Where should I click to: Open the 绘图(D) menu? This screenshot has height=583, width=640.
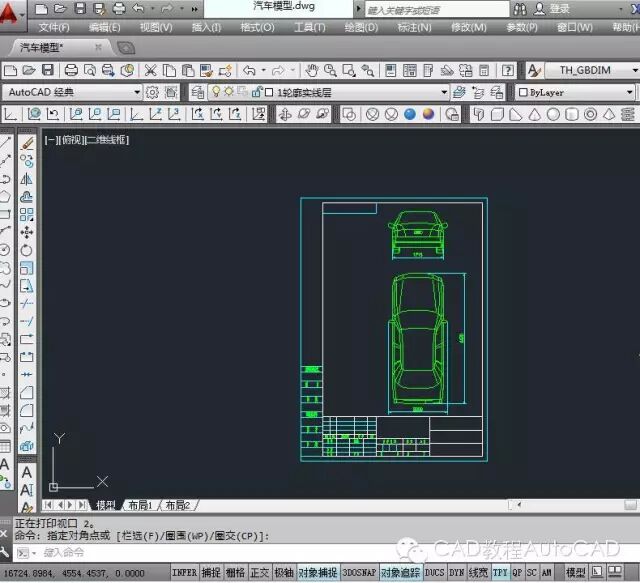click(361, 27)
